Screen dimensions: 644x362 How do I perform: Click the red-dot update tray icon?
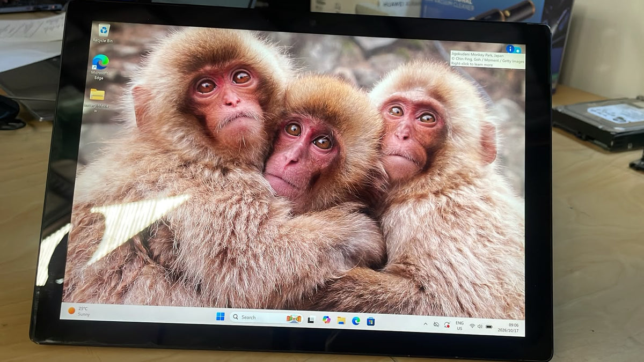click(447, 325)
